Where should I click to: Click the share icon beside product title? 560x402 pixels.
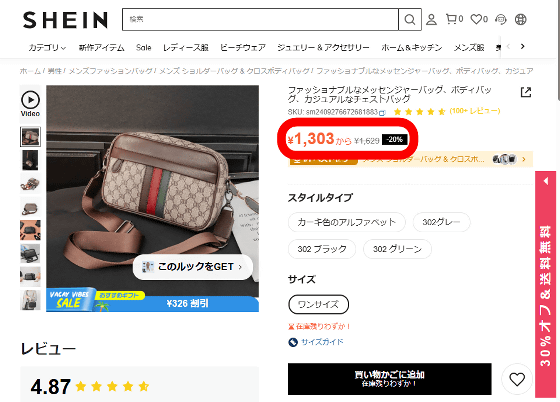(526, 92)
